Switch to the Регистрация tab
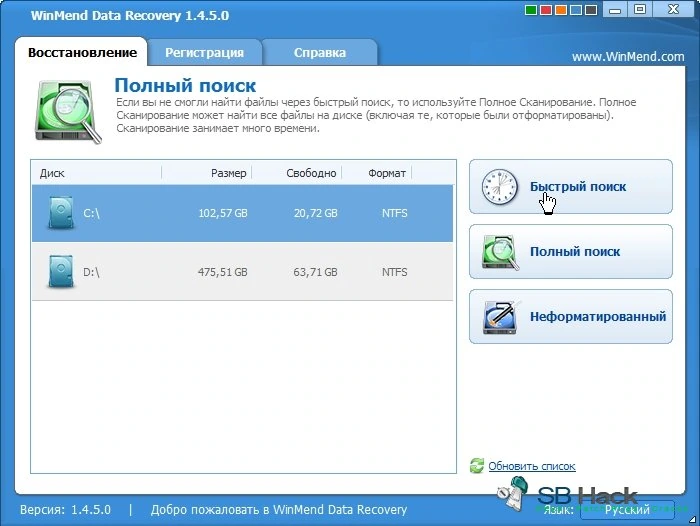Image resolution: width=700 pixels, height=526 pixels. tap(204, 53)
